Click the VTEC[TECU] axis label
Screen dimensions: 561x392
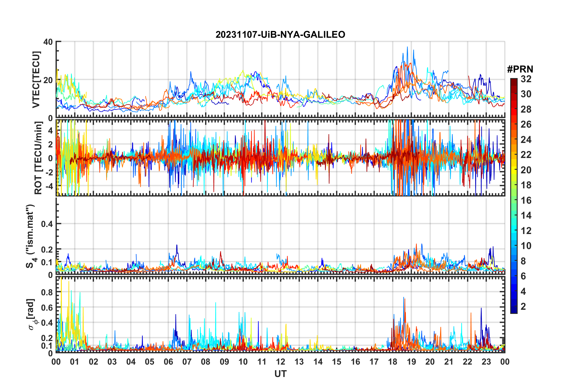(36, 80)
